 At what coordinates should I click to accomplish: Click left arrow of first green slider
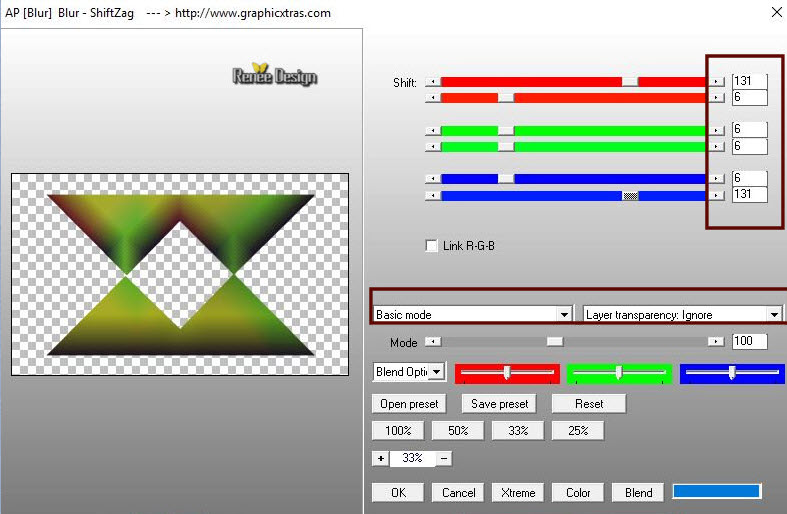[433, 131]
